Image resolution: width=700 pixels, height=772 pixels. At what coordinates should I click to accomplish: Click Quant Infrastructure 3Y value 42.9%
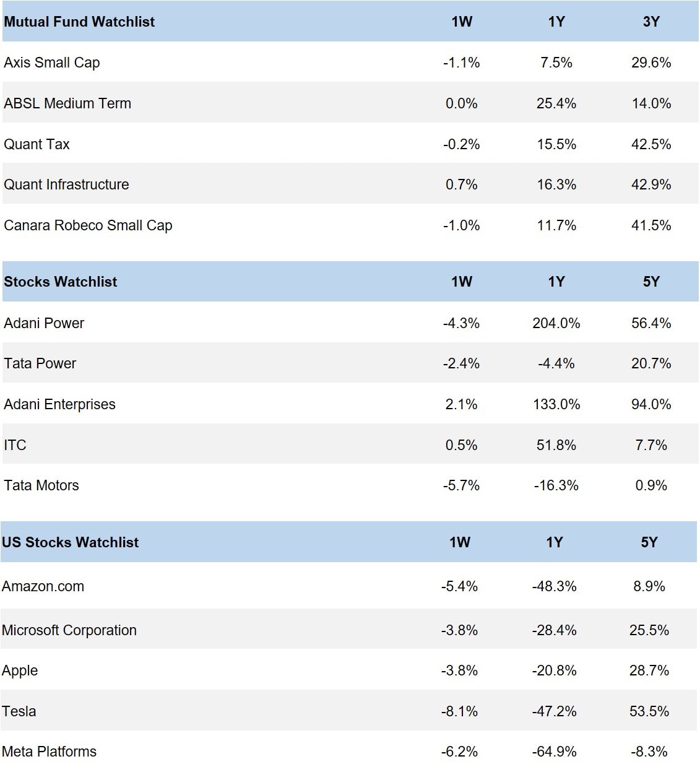[x=651, y=184]
